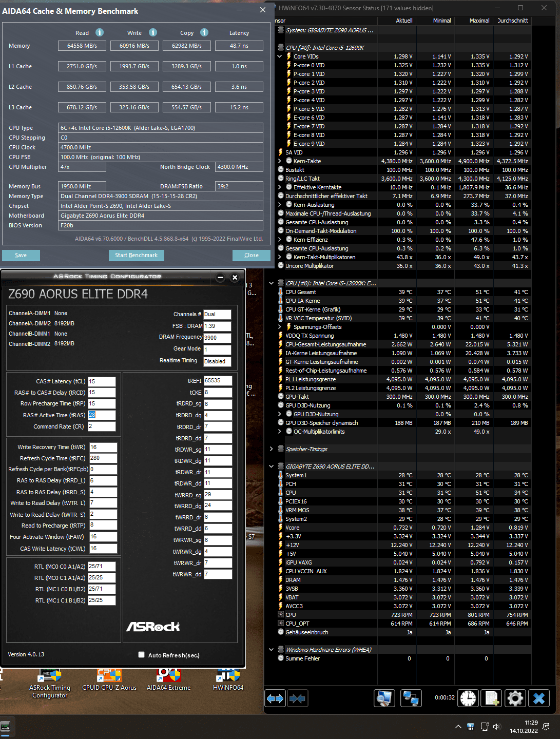The image size is (560, 739).
Task: Click Save button in AIDA64
Action: click(21, 255)
